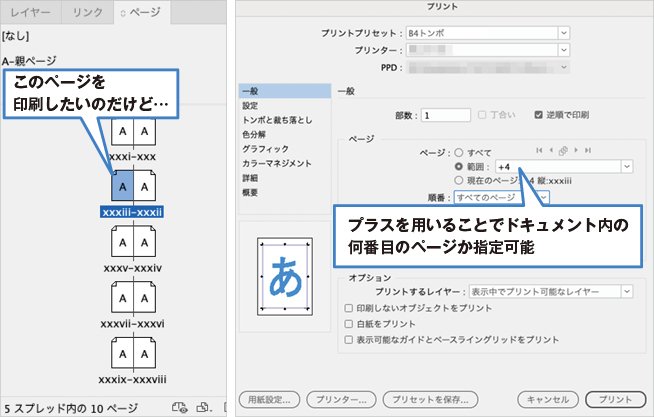Switch to レイヤー tab
Screen dimensions: 654x417
click(30, 12)
